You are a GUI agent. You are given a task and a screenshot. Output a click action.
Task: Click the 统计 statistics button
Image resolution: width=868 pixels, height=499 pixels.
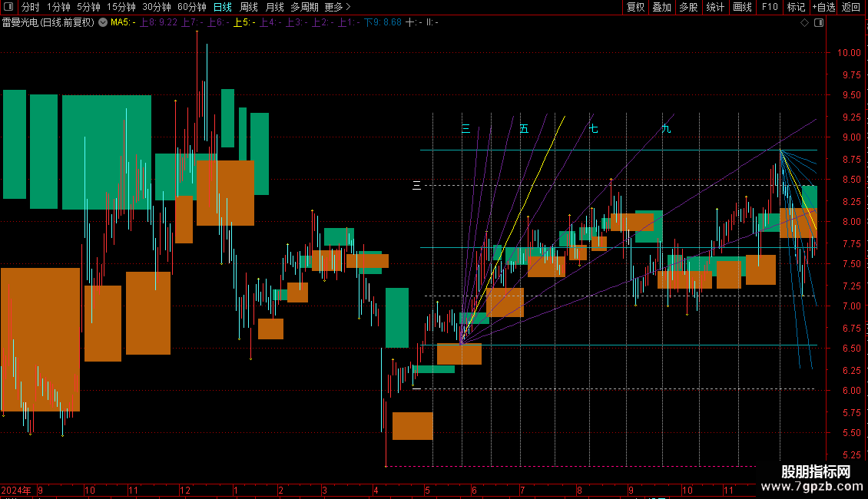(x=715, y=7)
